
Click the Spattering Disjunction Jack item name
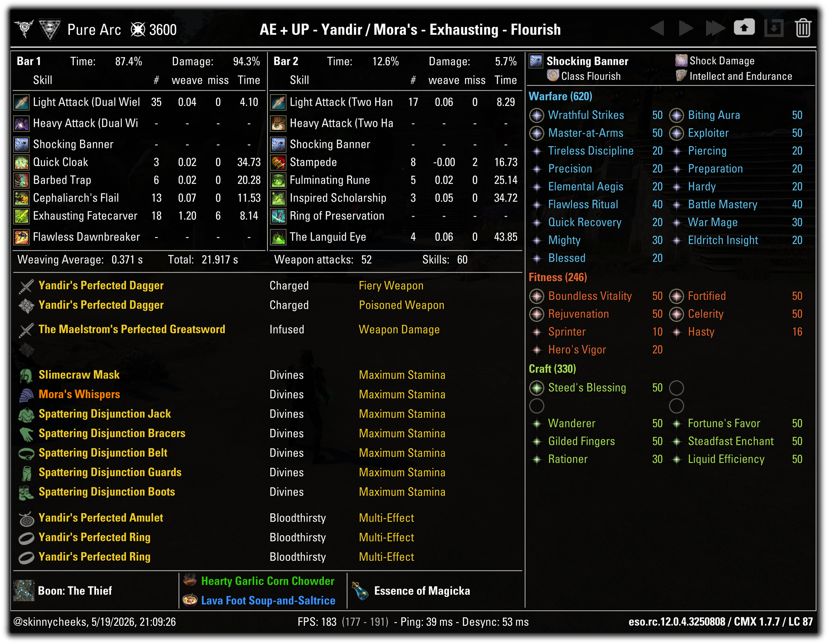pyautogui.click(x=105, y=414)
